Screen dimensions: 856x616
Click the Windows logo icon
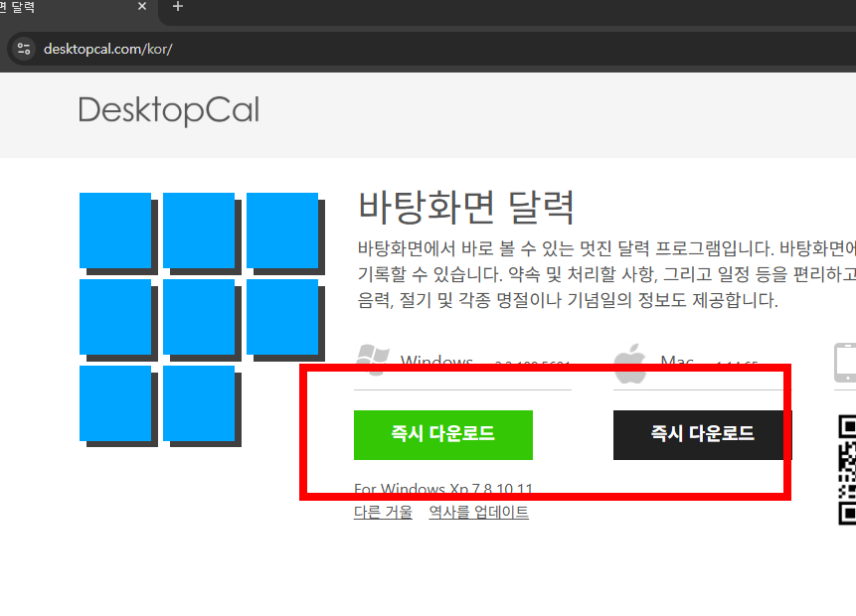375,360
